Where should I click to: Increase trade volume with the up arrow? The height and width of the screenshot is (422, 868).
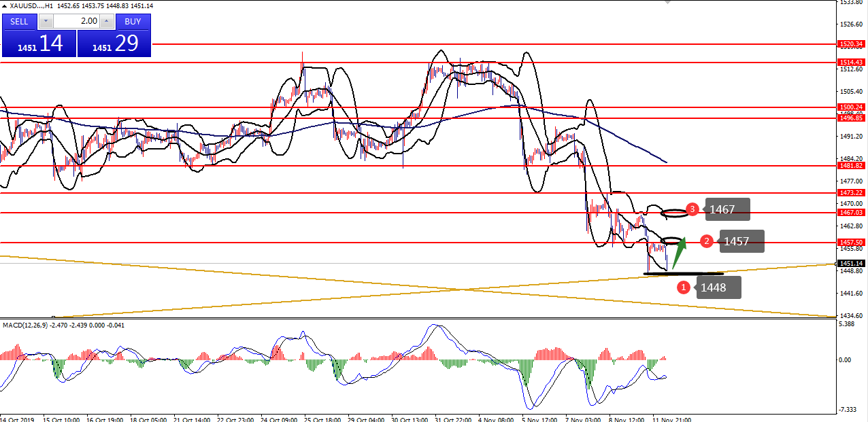point(107,21)
